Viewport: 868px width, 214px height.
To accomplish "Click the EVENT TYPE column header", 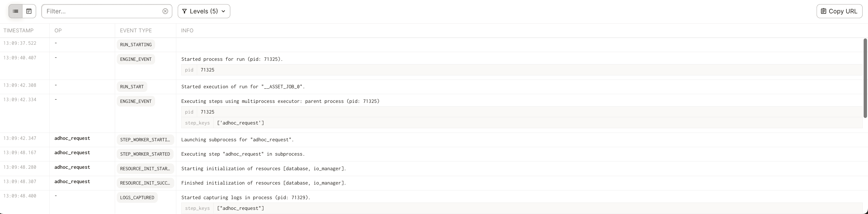I will [x=135, y=30].
